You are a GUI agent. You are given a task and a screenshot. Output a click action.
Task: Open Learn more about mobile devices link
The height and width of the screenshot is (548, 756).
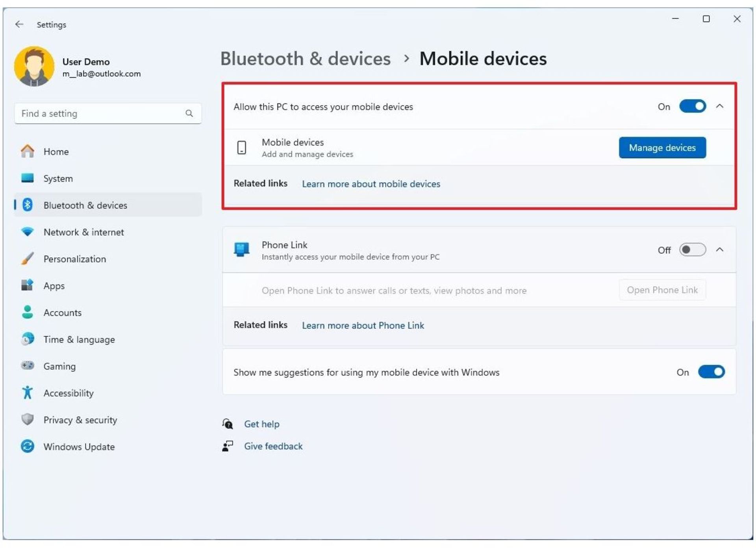[371, 184]
